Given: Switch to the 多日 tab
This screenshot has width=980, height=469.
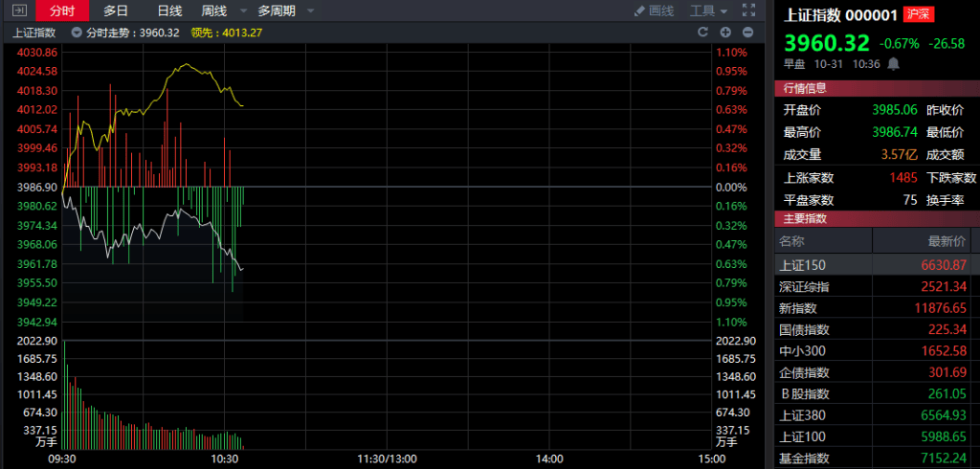Looking at the screenshot, I should [116, 11].
